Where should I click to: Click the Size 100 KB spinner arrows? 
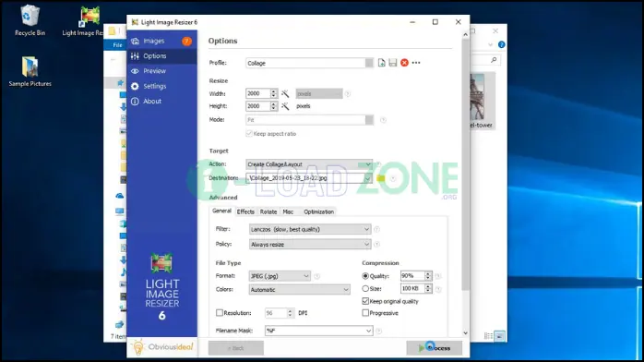tap(428, 289)
